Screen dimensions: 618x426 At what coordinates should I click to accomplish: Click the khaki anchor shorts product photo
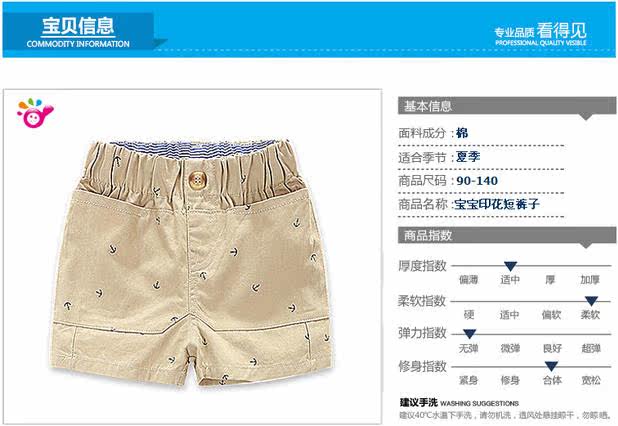[x=191, y=262]
